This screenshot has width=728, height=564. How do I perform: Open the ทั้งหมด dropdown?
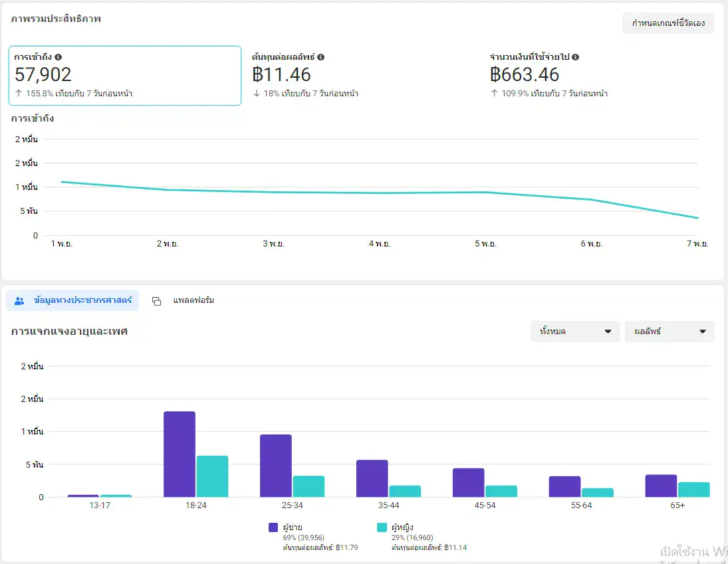[x=575, y=331]
